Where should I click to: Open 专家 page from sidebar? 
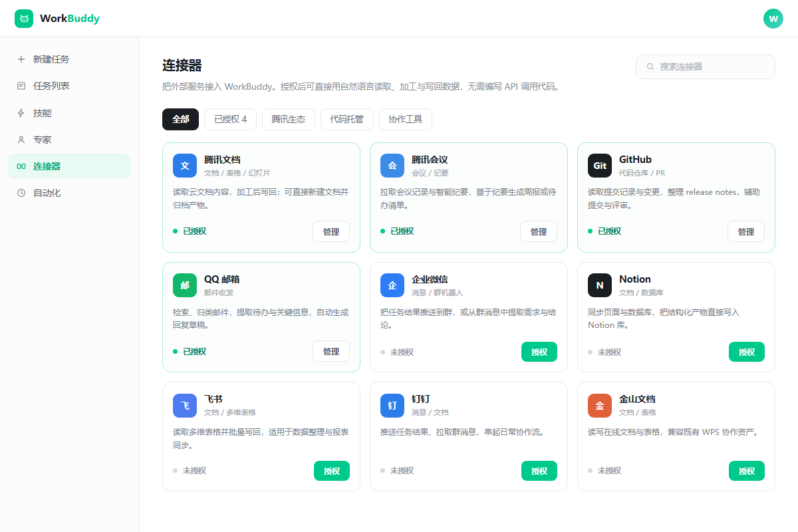tap(69, 140)
